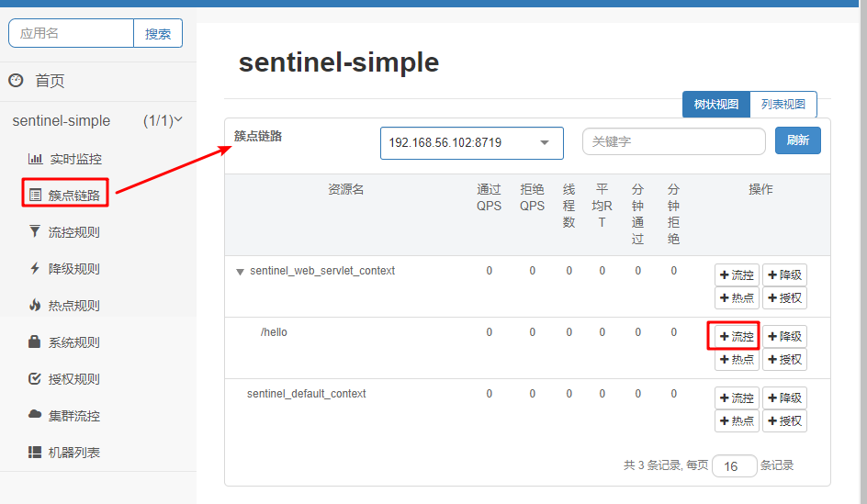Switch to 列表视图 tab
867x504 pixels.
pyautogui.click(x=783, y=104)
